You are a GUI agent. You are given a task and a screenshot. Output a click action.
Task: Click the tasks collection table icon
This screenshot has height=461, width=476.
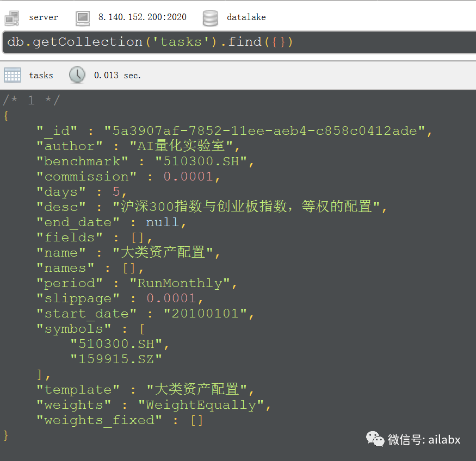click(x=12, y=75)
